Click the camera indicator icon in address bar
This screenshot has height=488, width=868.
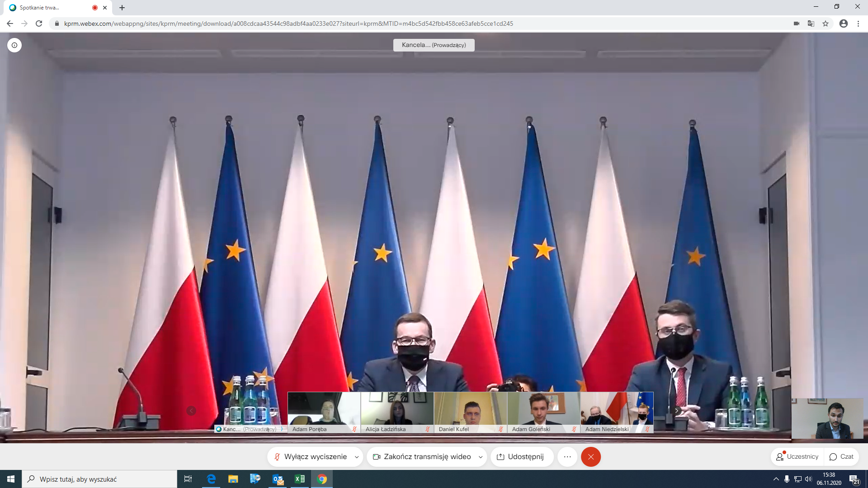(797, 23)
